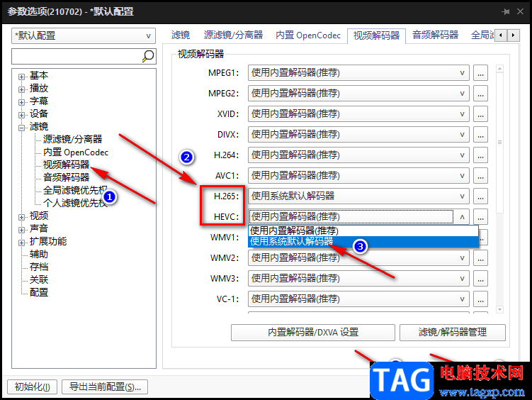Pin the options window
This screenshot has height=400, width=532.
point(506,11)
